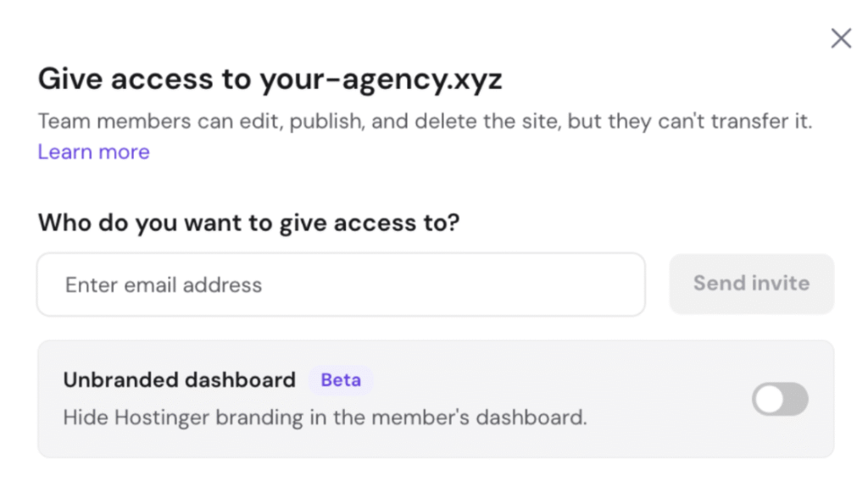868x481 pixels.
Task: Close the Give access dialog
Action: tap(841, 38)
